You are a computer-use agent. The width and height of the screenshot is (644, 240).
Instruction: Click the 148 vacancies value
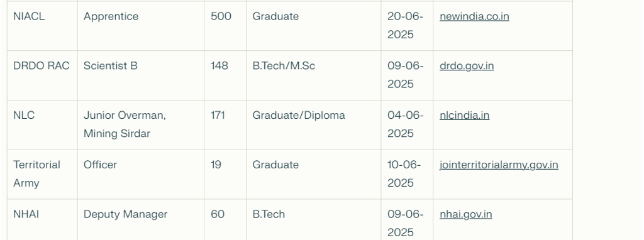click(x=219, y=66)
